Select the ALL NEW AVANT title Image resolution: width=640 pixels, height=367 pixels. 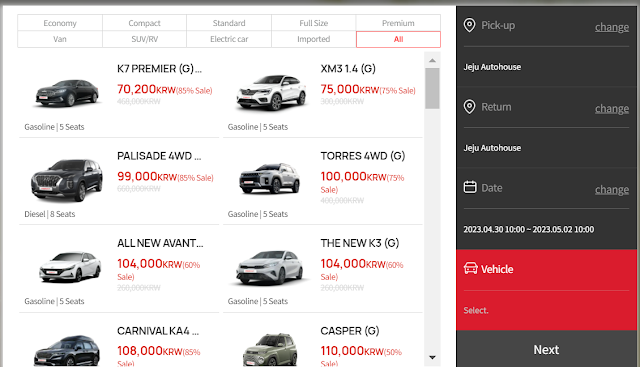tap(160, 243)
